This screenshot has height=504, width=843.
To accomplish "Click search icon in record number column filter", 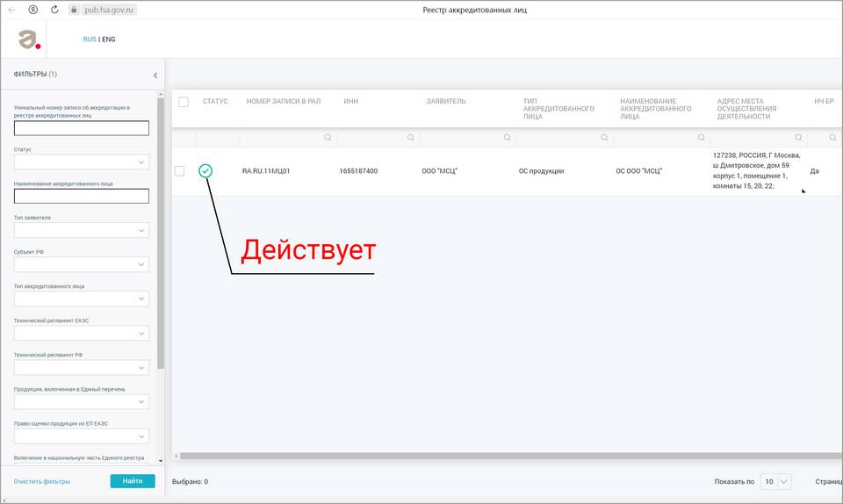I will click(x=328, y=138).
